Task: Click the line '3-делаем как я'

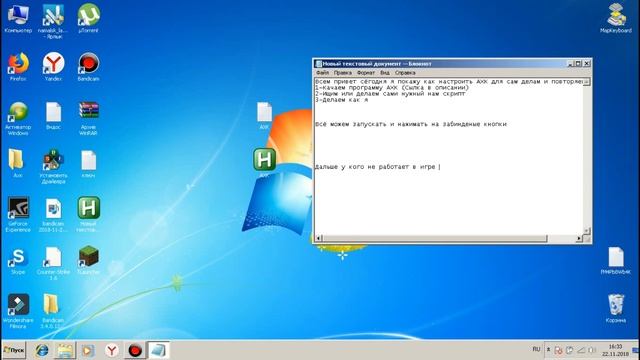Action: pos(342,100)
